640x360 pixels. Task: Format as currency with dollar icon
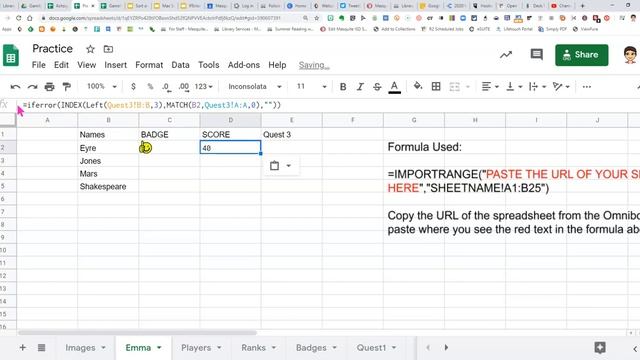133,87
